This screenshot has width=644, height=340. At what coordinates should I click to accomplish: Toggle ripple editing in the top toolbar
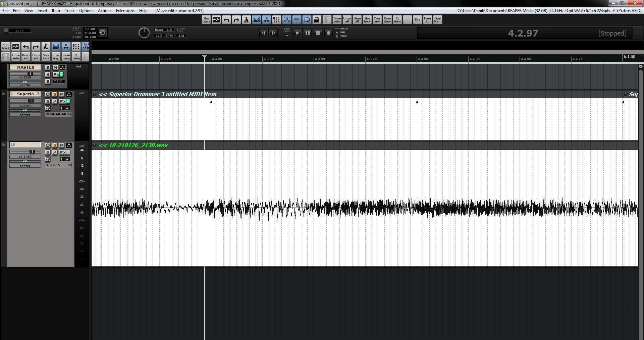277,20
